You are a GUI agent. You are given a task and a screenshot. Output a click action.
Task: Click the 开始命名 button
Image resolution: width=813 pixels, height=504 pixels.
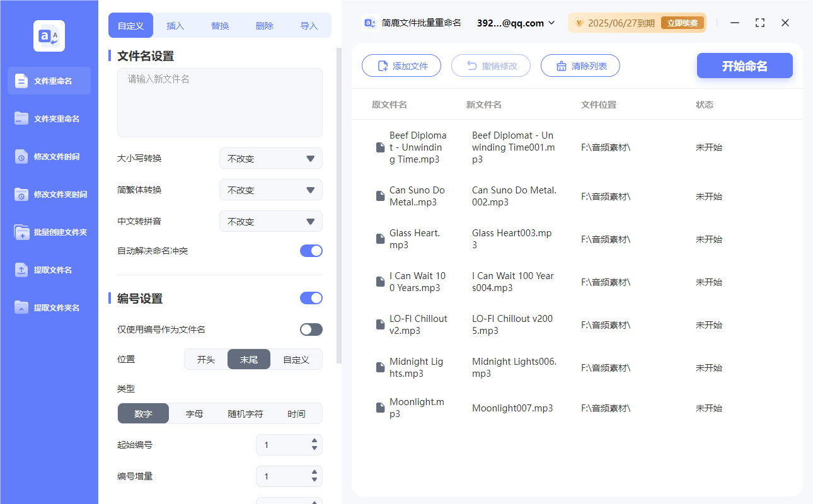744,66
